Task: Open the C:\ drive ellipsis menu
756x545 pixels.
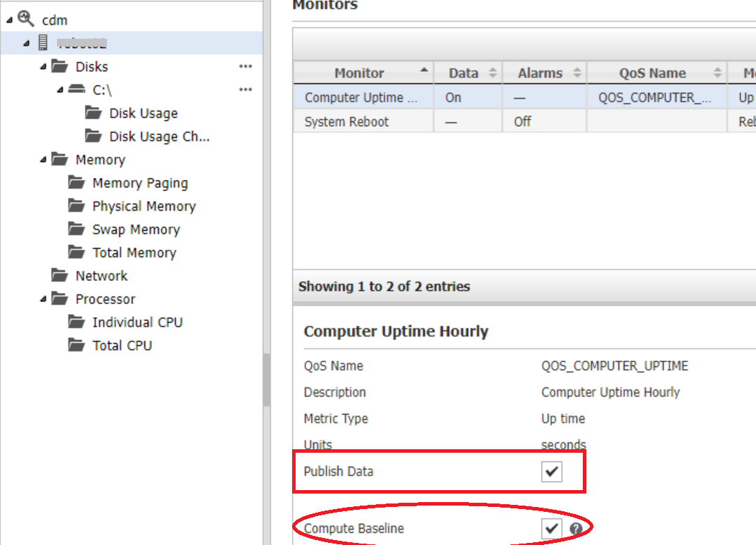Action: tap(245, 89)
